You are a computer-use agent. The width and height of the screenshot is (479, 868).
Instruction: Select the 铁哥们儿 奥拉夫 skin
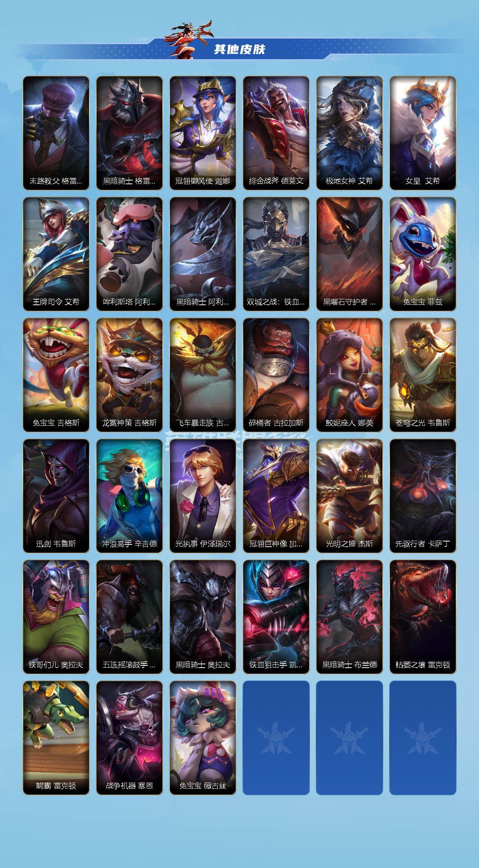coord(56,617)
